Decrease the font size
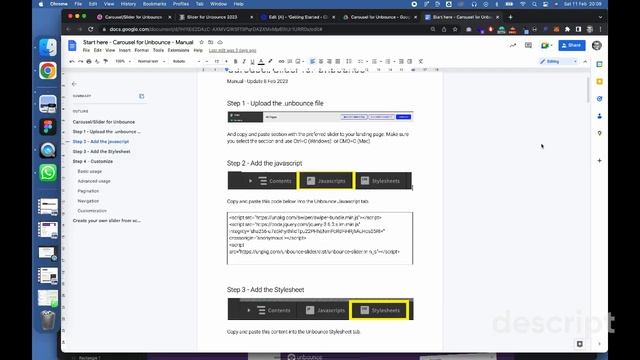Image resolution: width=640 pixels, height=360 pixels. pyautogui.click(x=207, y=61)
